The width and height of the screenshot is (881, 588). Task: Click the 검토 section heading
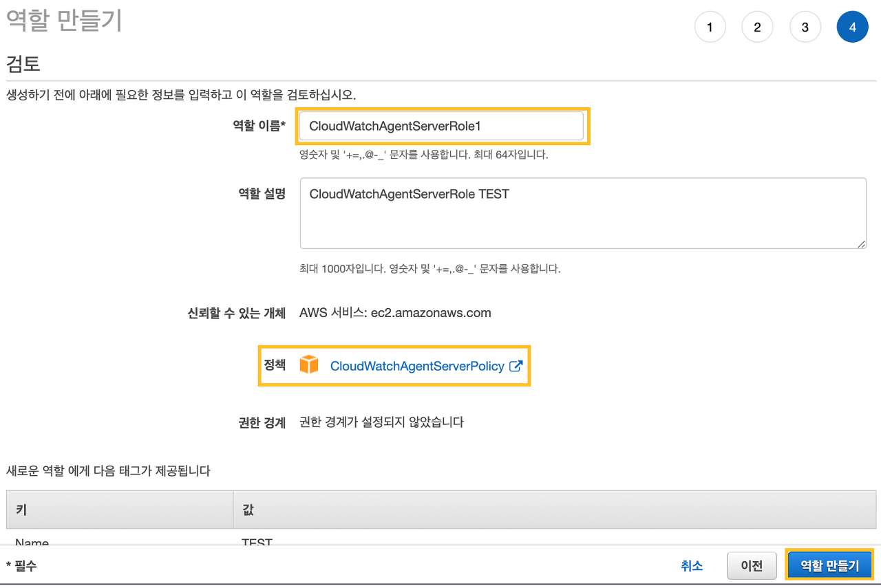click(23, 64)
